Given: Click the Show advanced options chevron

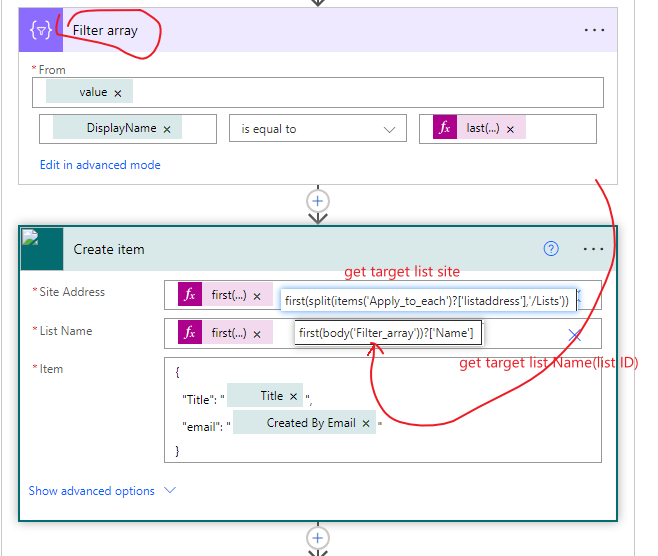Looking at the screenshot, I should (x=170, y=490).
